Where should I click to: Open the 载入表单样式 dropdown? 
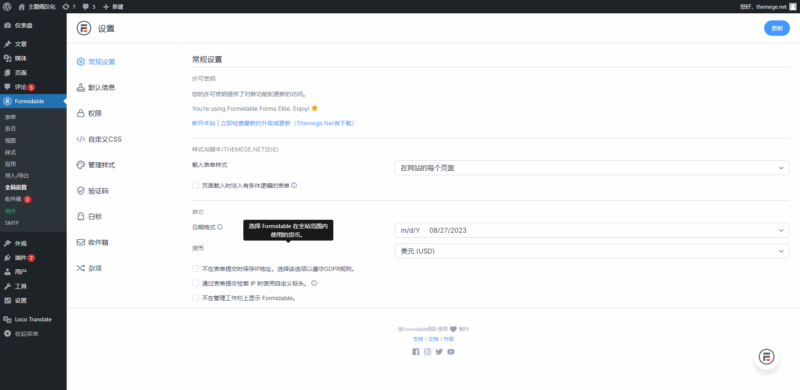[592, 168]
